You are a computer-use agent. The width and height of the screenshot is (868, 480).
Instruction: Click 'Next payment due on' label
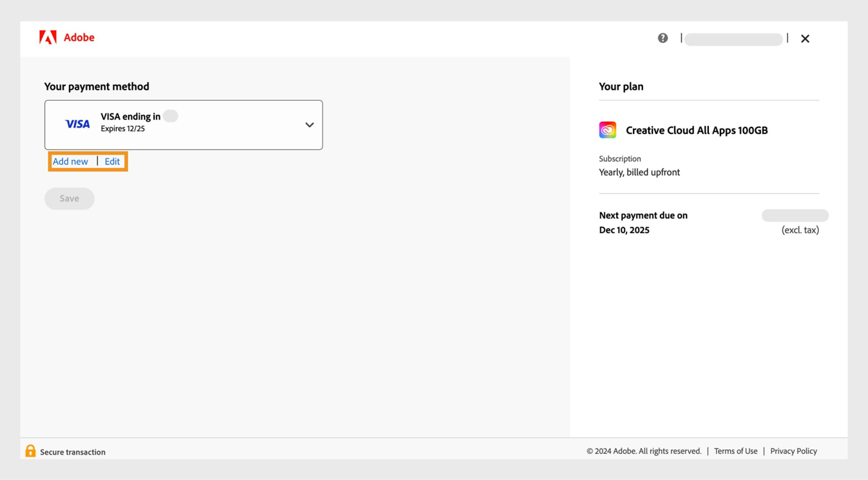[x=643, y=215]
